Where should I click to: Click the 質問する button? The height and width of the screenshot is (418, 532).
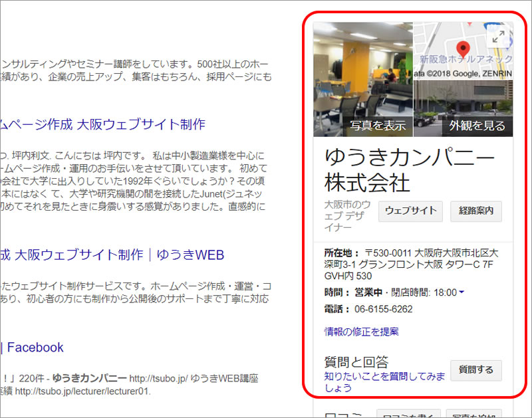coord(476,370)
